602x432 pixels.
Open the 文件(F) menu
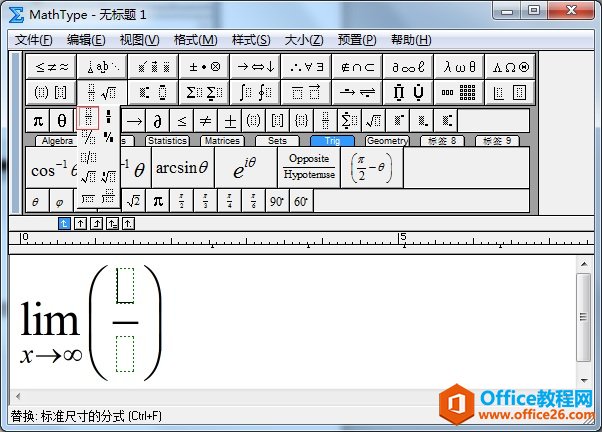pos(33,40)
